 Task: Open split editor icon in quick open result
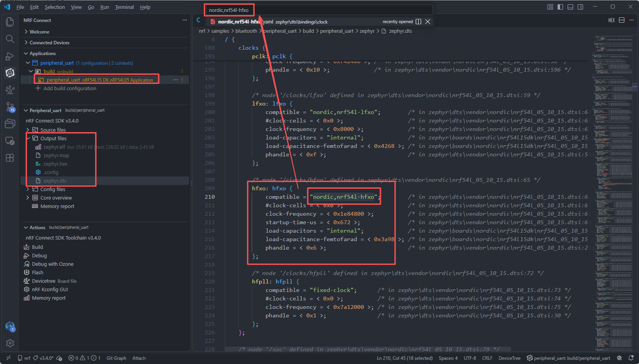(x=418, y=22)
